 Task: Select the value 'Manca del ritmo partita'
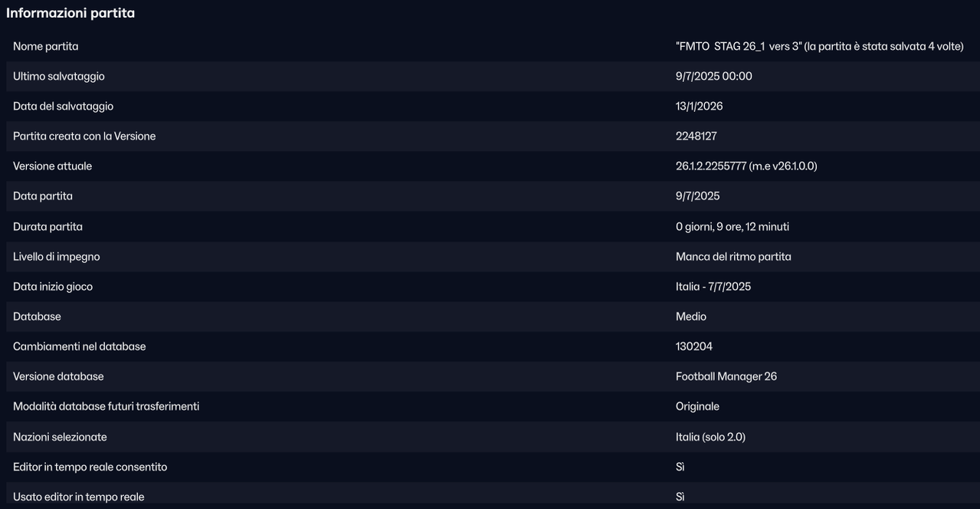tap(733, 257)
